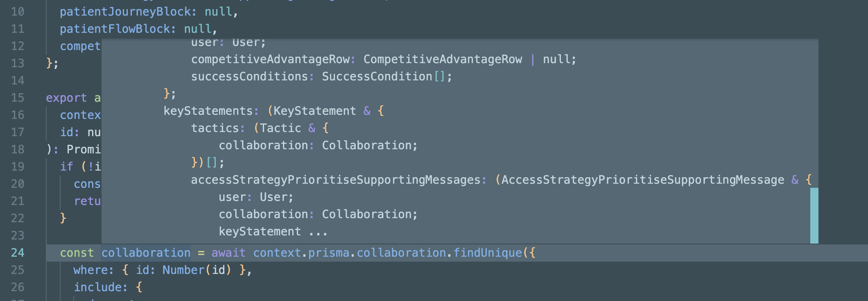Click line number 26 in the gutter

pos(18,287)
